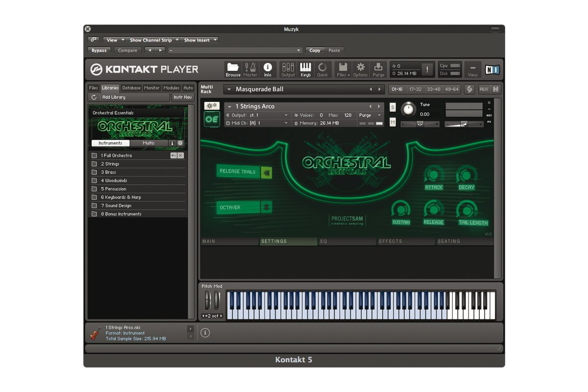Open the View dropdown in host bar
This screenshot has height=392, width=588.
[115, 40]
